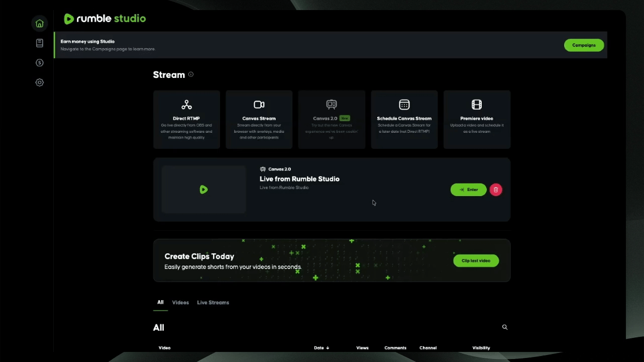Switch to the Live Streams tab
Image resolution: width=644 pixels, height=362 pixels.
coord(213,303)
